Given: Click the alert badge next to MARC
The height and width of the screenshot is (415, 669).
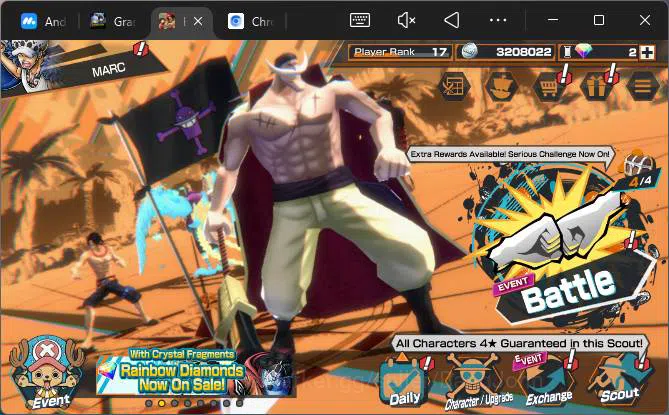Looking at the screenshot, I should tap(140, 49).
